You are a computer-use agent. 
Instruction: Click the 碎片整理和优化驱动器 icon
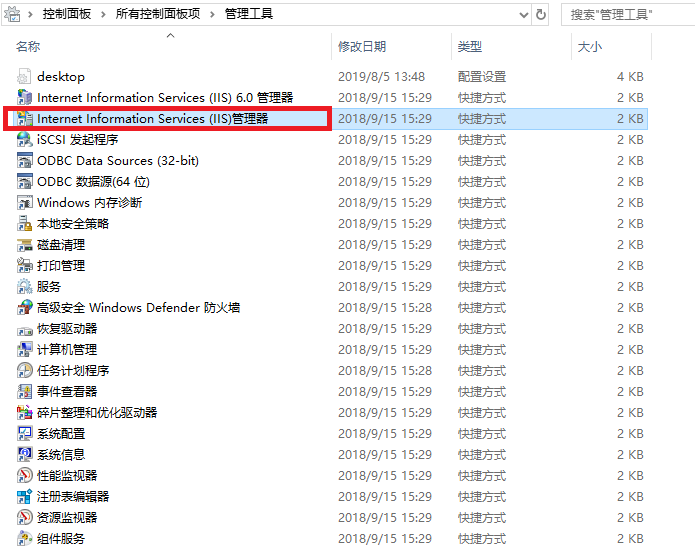(24, 412)
